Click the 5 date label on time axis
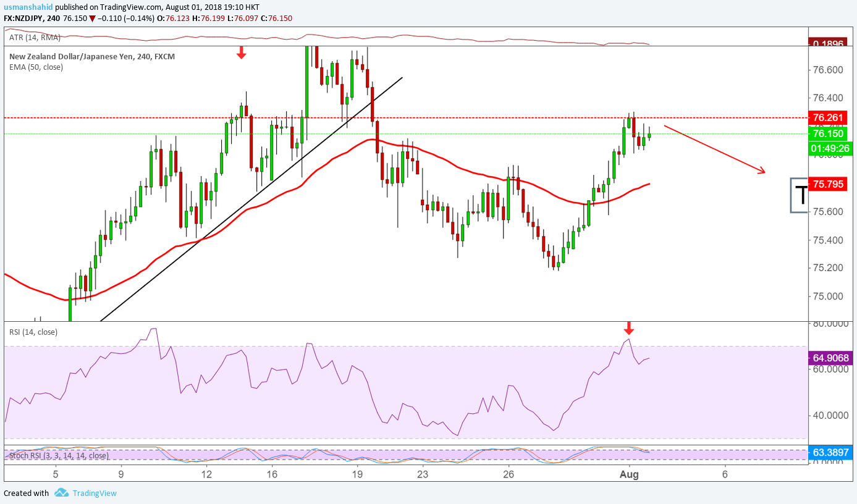 (x=56, y=474)
